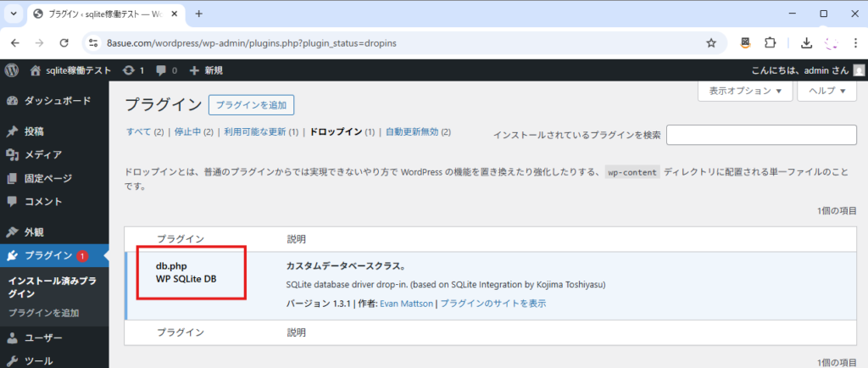Image resolution: width=868 pixels, height=368 pixels.
Task: Reload the page with refresh icon
Action: pyautogui.click(x=64, y=43)
